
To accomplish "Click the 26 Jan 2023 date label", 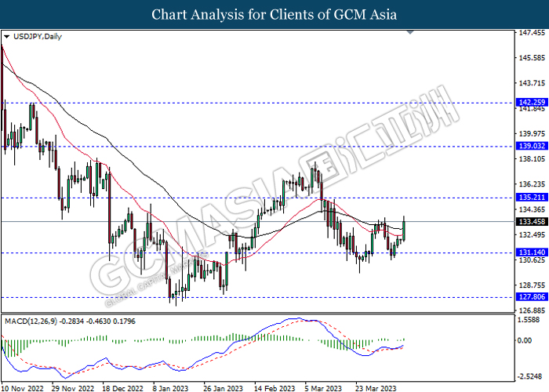I will pyautogui.click(x=223, y=388).
